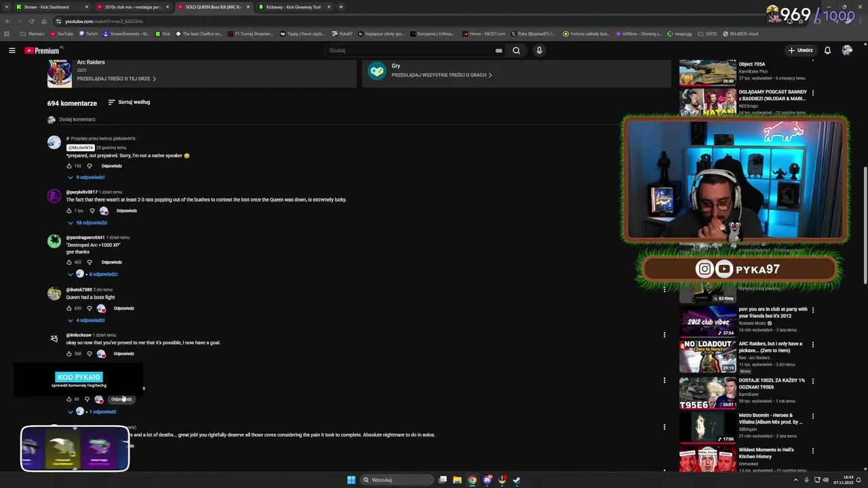Dislike the @yamiraguero5541 comment

point(89,262)
